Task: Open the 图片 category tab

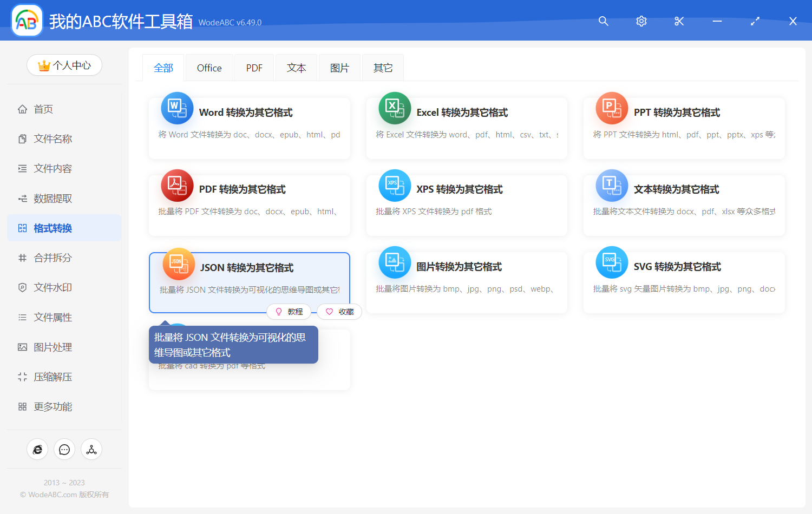Action: [339, 67]
